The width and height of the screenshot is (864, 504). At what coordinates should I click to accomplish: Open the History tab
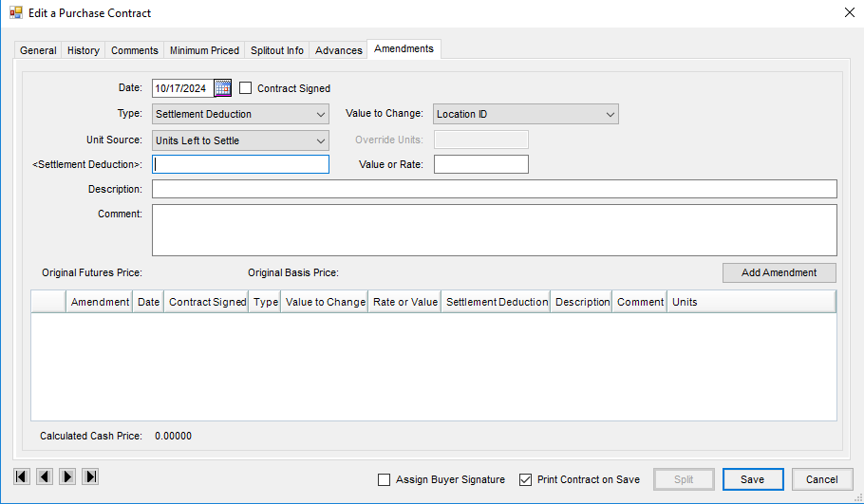(84, 50)
